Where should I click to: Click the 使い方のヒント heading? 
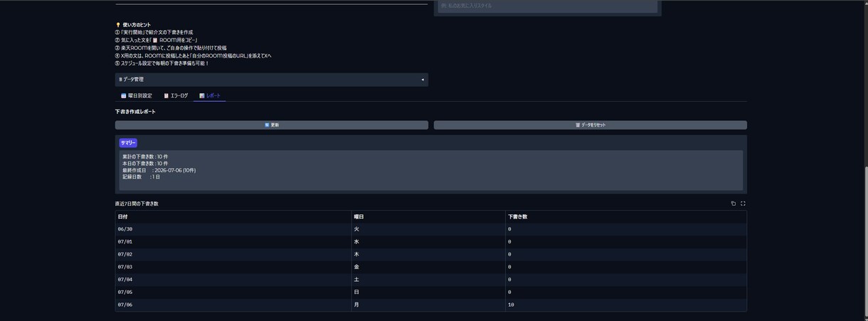tap(133, 25)
